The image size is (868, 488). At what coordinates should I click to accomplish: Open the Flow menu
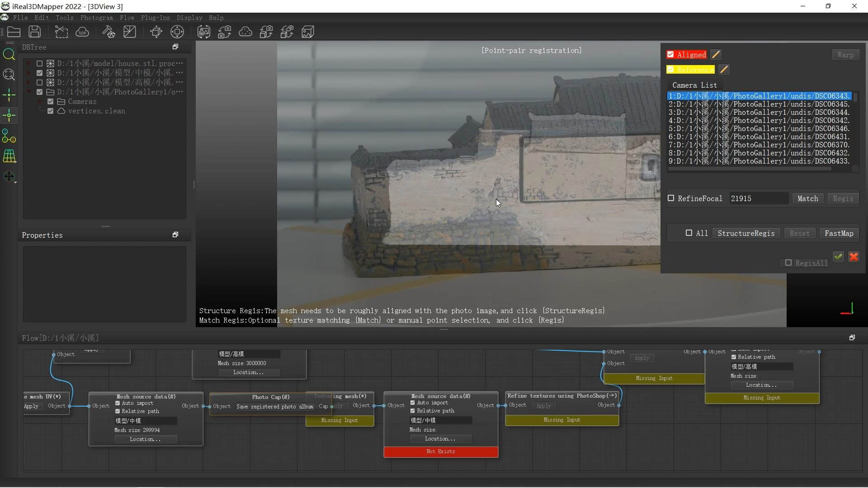pos(127,18)
